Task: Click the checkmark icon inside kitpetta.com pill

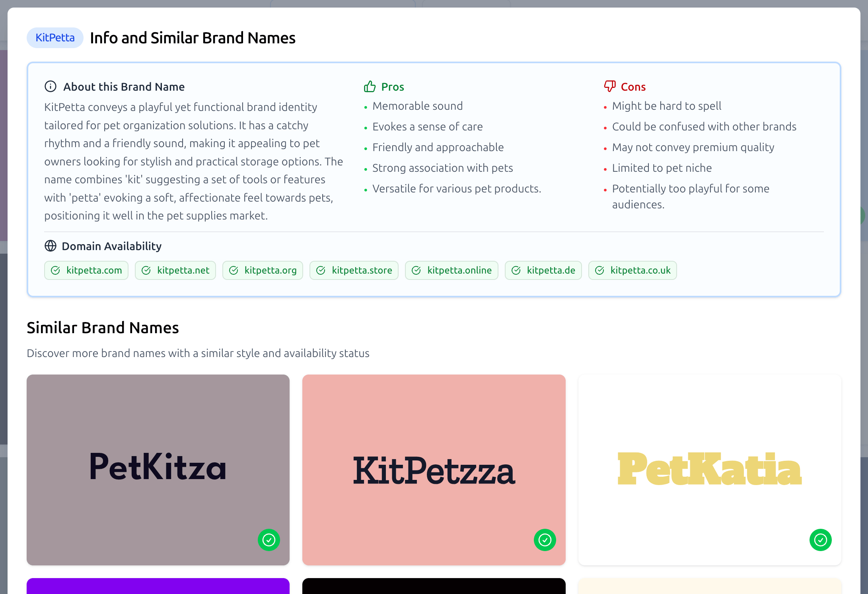Action: pos(56,270)
